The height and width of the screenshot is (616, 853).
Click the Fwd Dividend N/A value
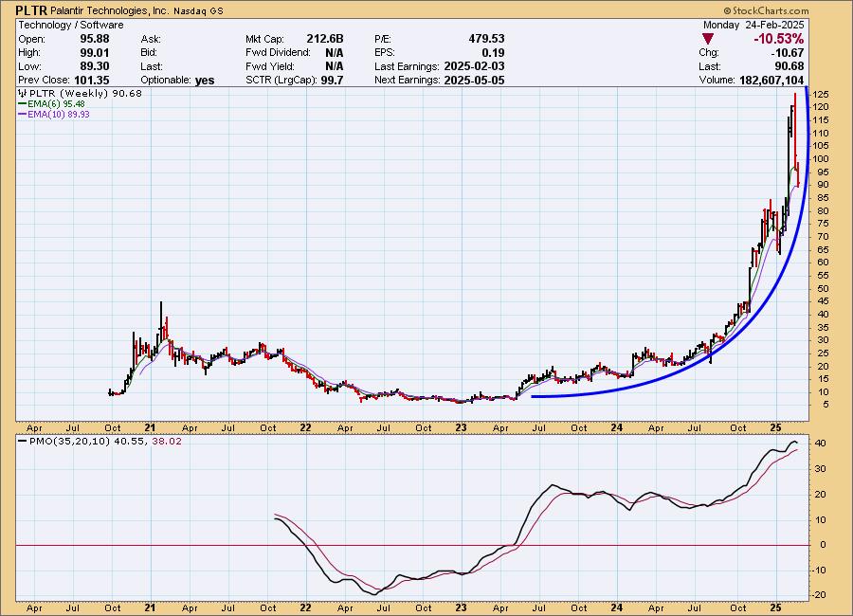pos(334,53)
